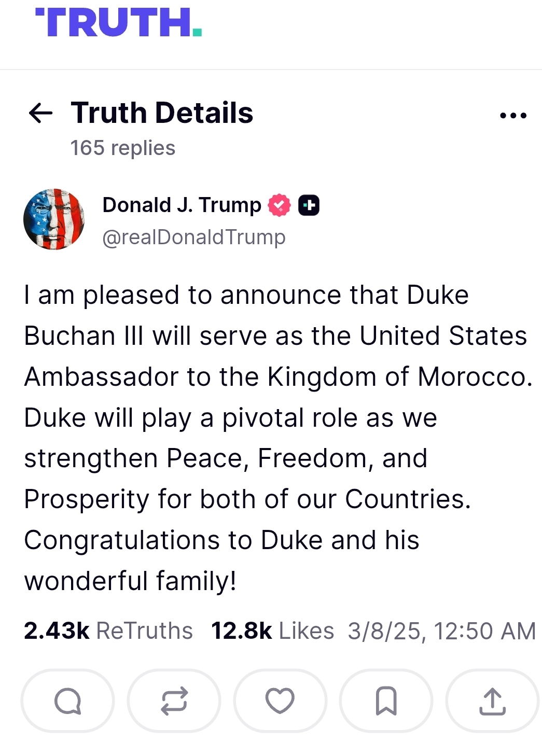Click the word Congratulations in the post
The height and width of the screenshot is (756, 542).
(x=122, y=540)
